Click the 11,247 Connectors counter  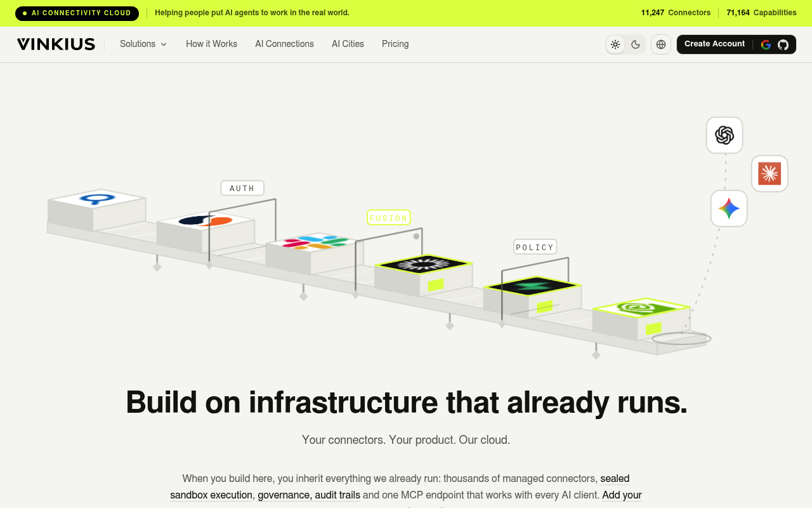click(x=676, y=13)
